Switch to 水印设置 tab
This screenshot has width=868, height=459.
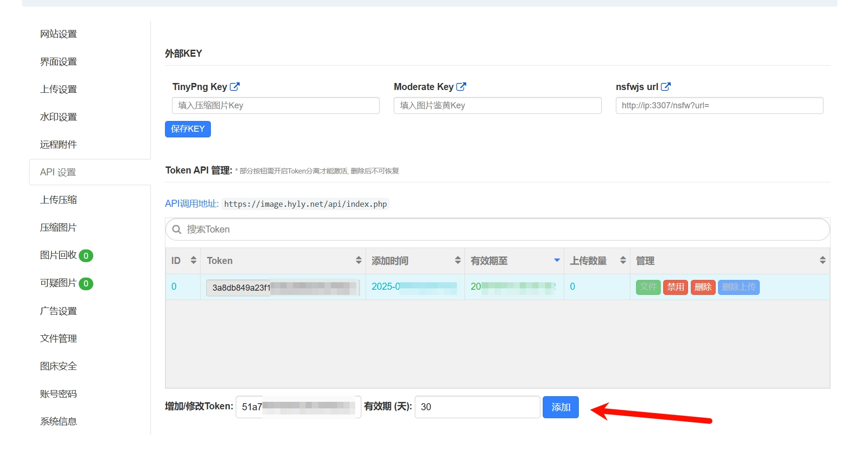click(x=59, y=117)
